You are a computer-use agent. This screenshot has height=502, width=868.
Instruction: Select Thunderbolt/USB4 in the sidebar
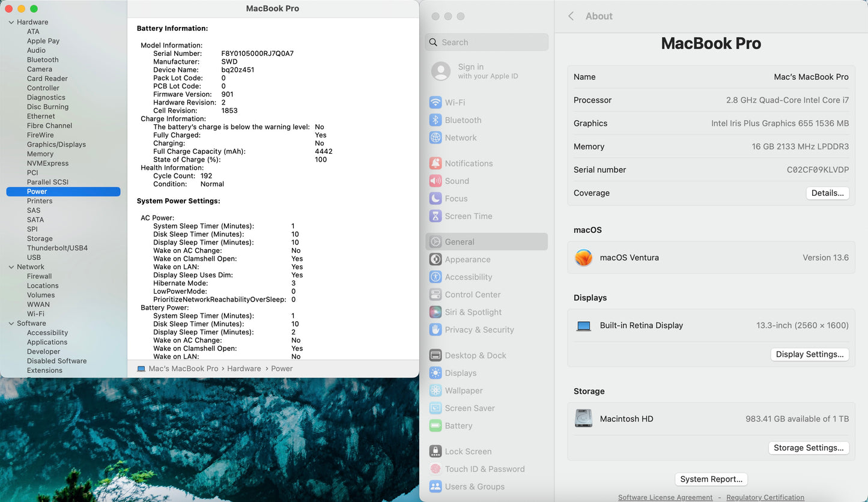tap(57, 248)
